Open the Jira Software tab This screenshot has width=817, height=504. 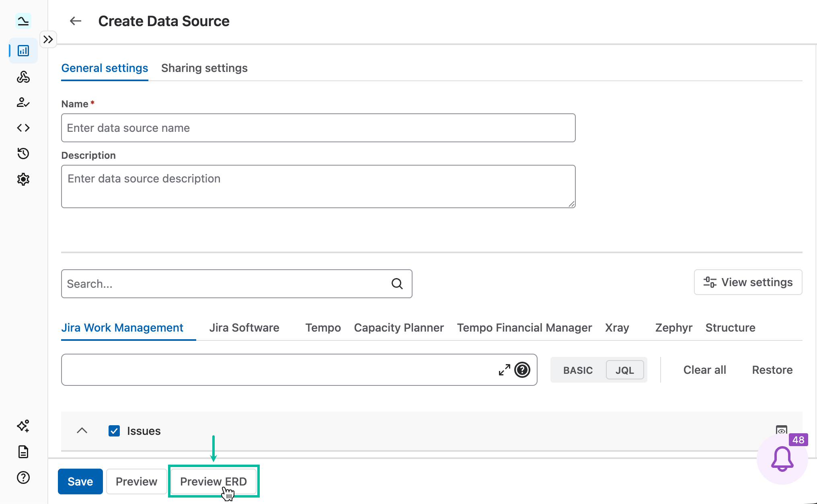coord(244,328)
